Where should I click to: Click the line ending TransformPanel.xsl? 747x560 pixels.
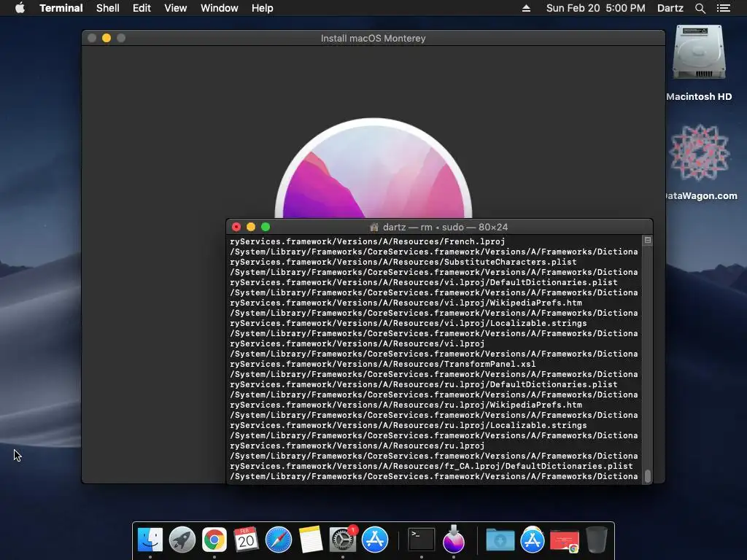[382, 365]
